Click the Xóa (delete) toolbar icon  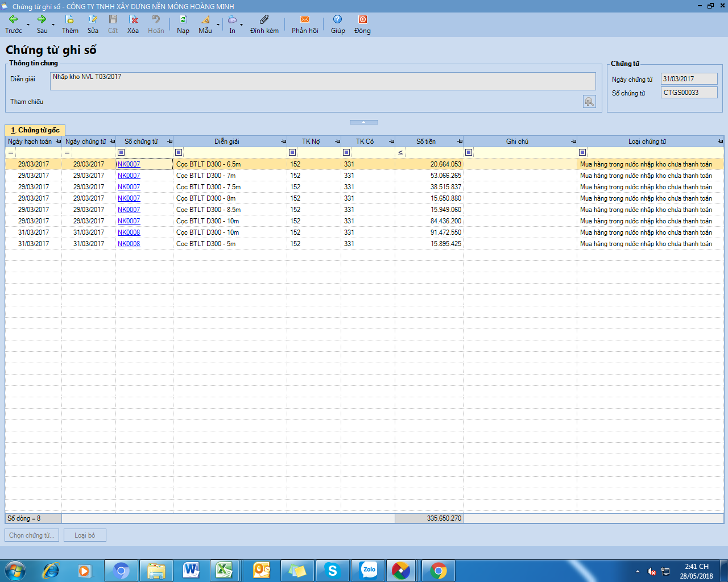(x=133, y=19)
